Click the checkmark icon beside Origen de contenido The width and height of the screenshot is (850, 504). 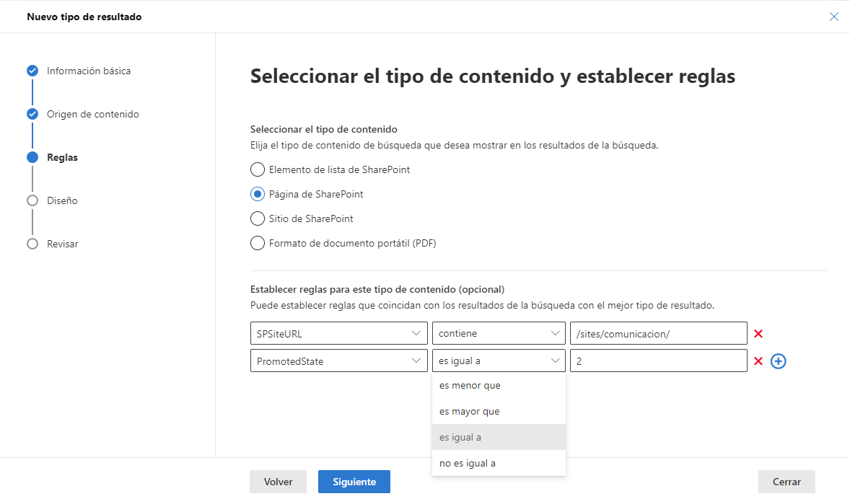point(32,114)
